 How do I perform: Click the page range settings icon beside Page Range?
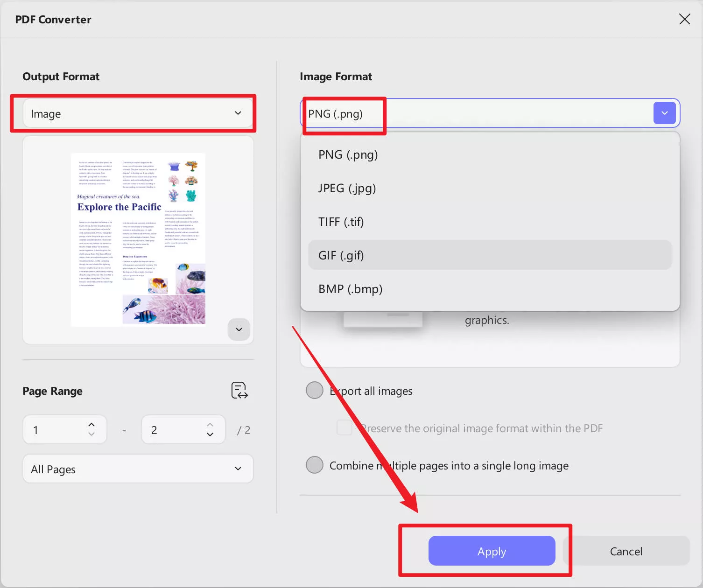(239, 391)
